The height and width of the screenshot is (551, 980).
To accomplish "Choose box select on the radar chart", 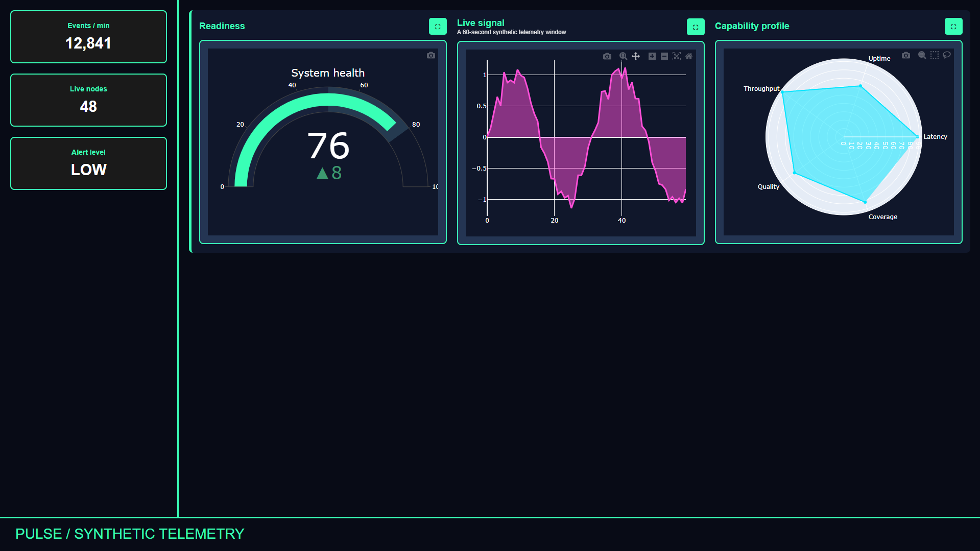I will pos(935,55).
